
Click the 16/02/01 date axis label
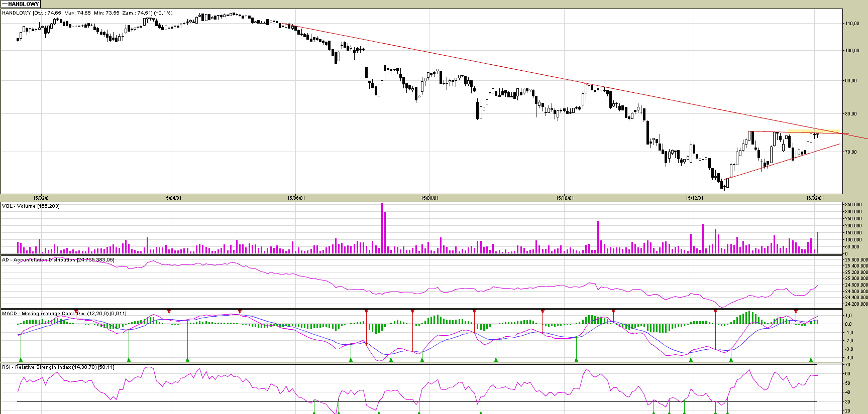point(815,198)
